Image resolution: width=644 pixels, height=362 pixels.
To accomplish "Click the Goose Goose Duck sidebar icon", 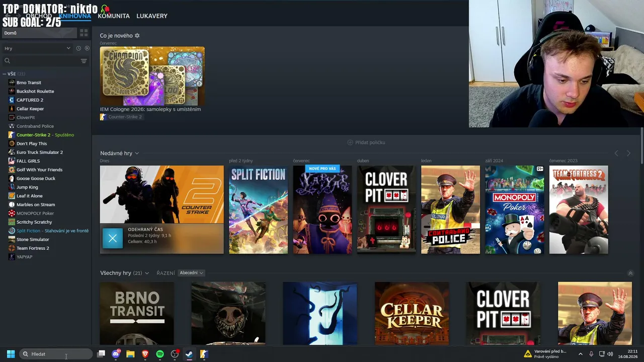I will tap(12, 178).
